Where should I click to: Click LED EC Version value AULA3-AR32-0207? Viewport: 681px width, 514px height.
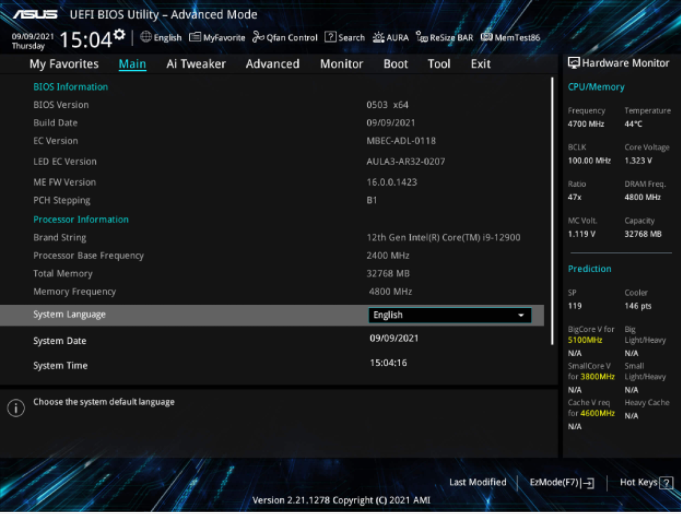click(406, 162)
